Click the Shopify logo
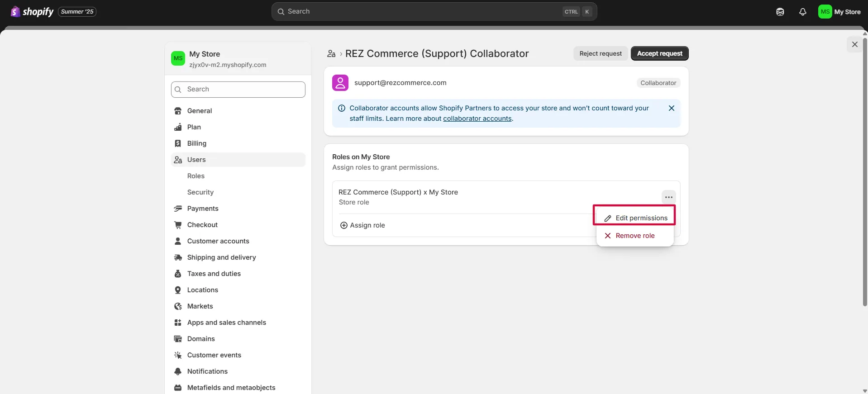The height and width of the screenshot is (394, 868). (32, 12)
